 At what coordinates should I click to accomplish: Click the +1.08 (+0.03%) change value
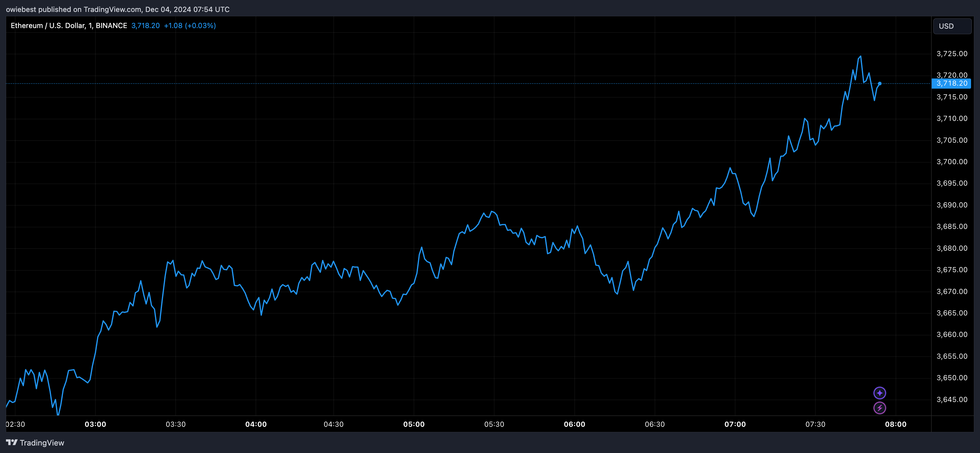(190, 25)
